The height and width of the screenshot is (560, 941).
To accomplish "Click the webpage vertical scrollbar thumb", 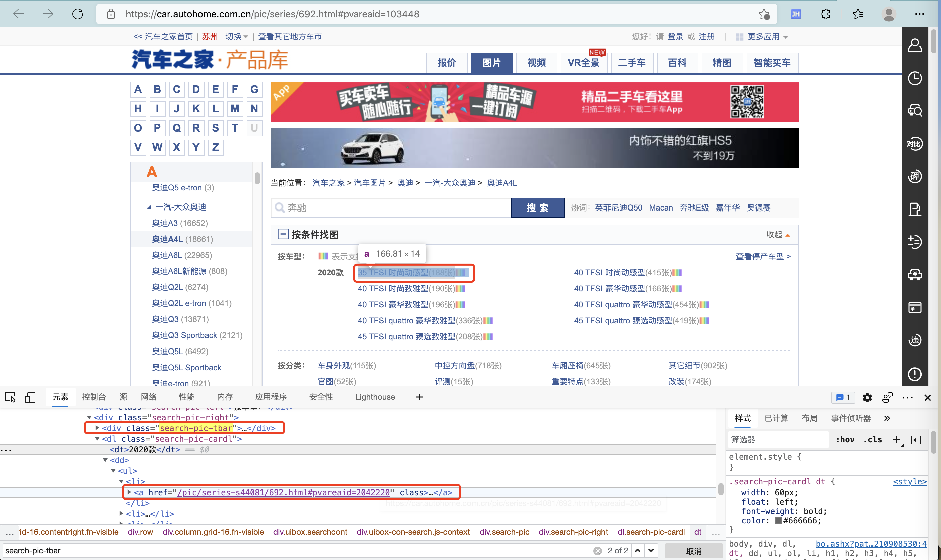I will click(x=933, y=41).
